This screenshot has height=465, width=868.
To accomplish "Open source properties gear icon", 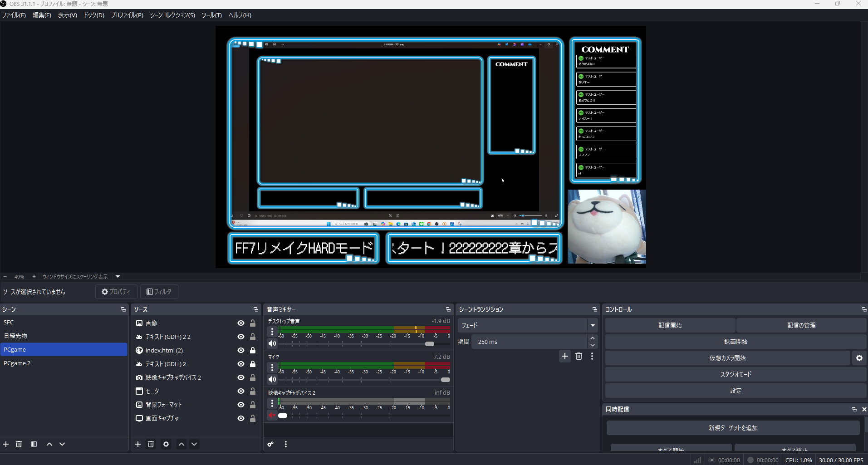I will 166,444.
